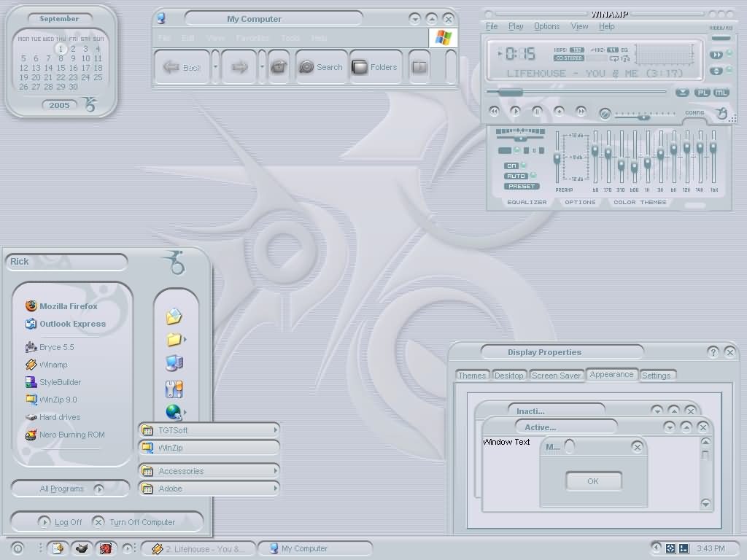Screen dimensions: 747x560
Task: Open the File menu in Winamp
Action: (x=492, y=27)
